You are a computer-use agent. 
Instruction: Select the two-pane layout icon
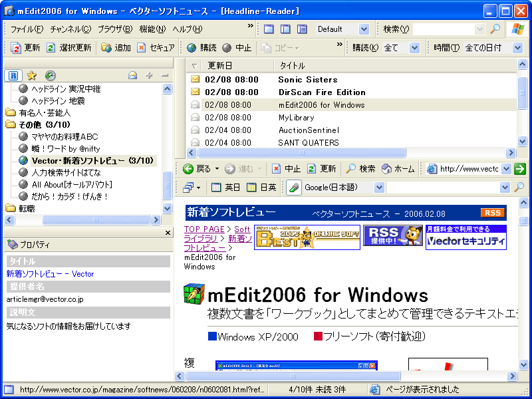285,29
